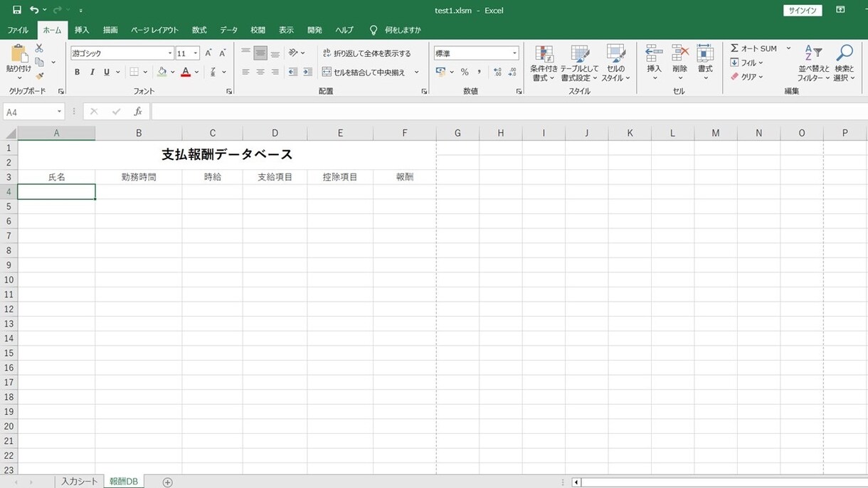The width and height of the screenshot is (868, 488).
Task: Click the align left icon
Action: [245, 72]
